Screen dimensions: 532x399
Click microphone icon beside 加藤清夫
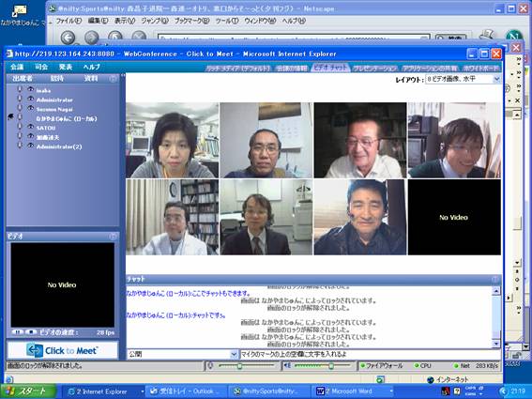pos(20,136)
